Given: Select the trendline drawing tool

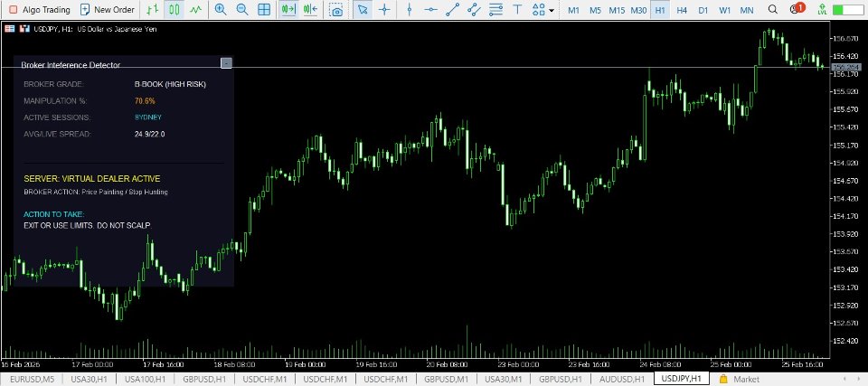Looking at the screenshot, I should [x=452, y=9].
